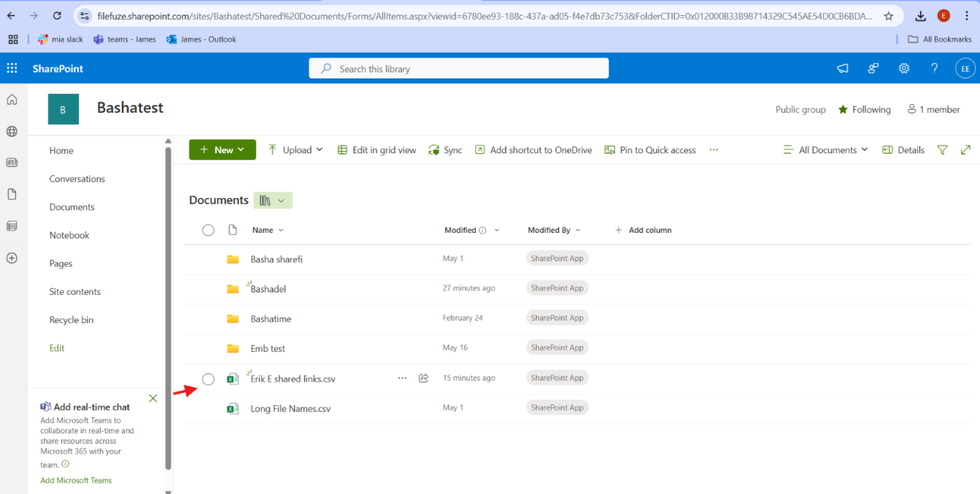Open SharePoint settings gear

click(x=903, y=68)
